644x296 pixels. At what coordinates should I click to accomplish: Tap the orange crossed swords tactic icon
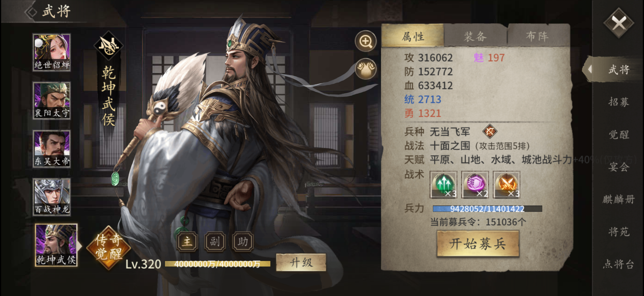(x=506, y=184)
